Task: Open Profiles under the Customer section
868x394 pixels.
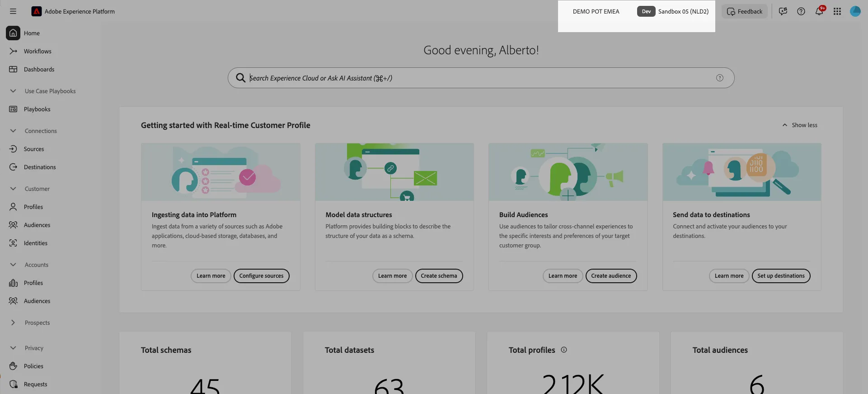Action: click(33, 207)
